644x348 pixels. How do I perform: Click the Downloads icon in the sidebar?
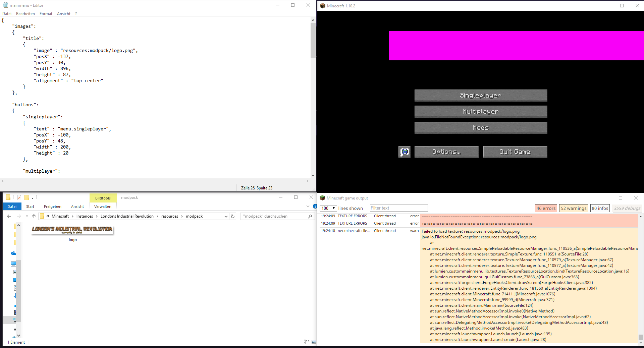pos(15,295)
